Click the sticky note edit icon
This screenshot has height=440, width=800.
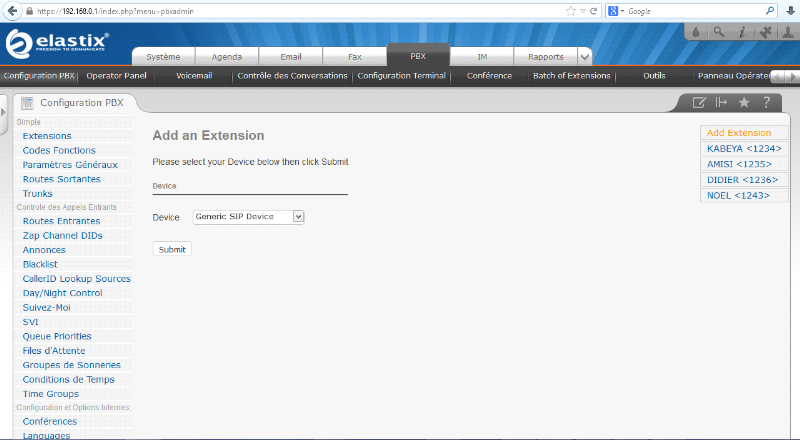[698, 103]
